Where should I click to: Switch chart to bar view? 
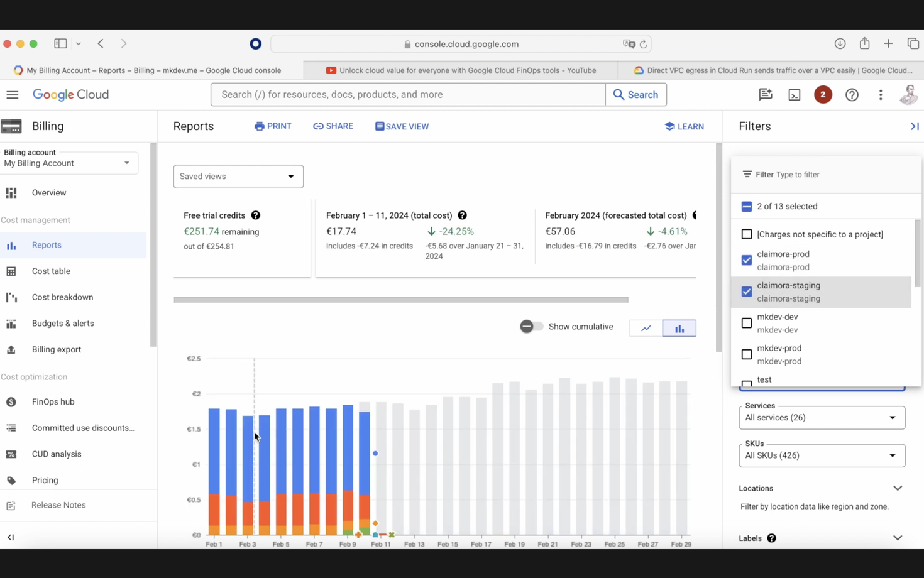[x=679, y=328]
